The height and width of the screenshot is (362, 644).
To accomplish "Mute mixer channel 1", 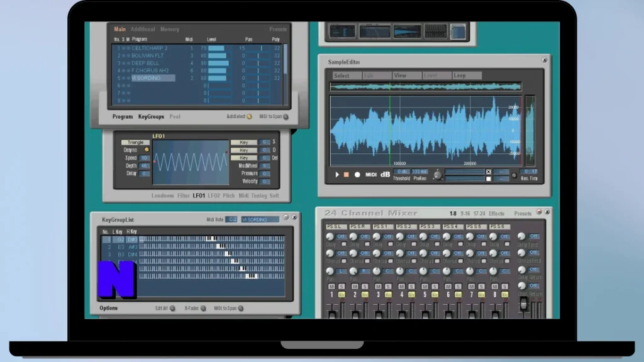I will pos(331,287).
